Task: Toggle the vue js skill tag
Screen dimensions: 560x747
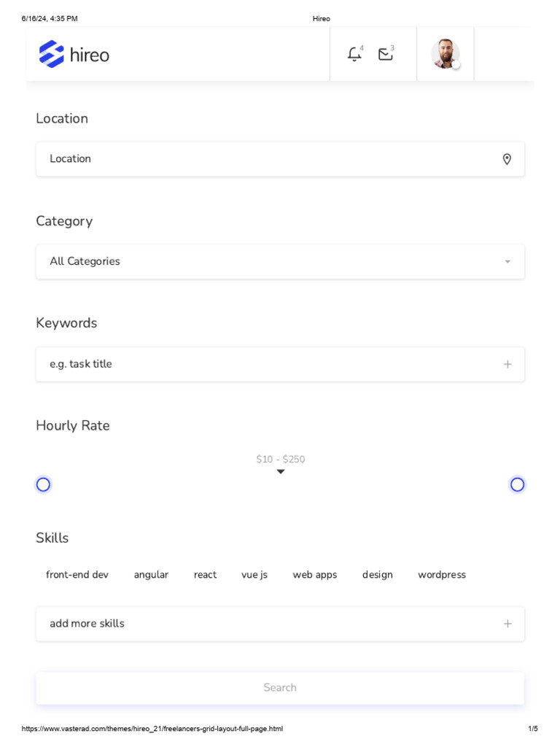Action: point(254,575)
